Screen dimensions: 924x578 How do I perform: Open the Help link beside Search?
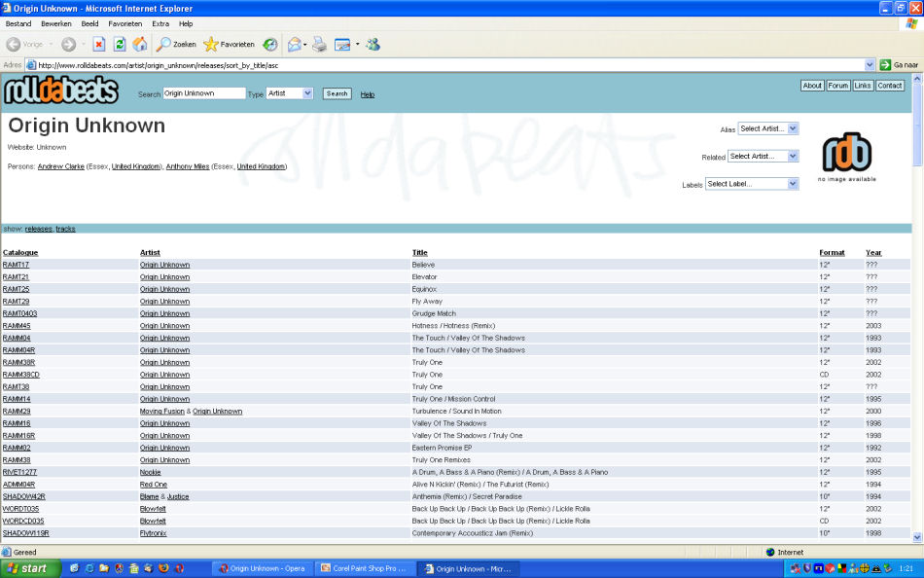coord(367,94)
